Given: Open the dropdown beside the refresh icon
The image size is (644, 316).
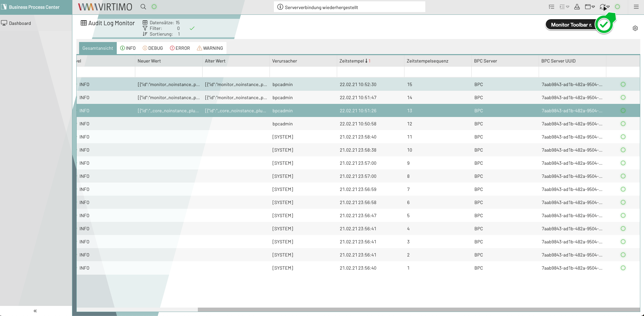Looking at the screenshot, I should click(608, 6).
